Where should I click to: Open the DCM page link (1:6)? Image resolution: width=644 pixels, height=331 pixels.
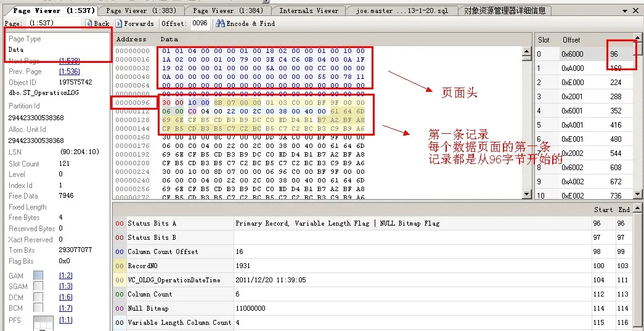pyautogui.click(x=66, y=297)
